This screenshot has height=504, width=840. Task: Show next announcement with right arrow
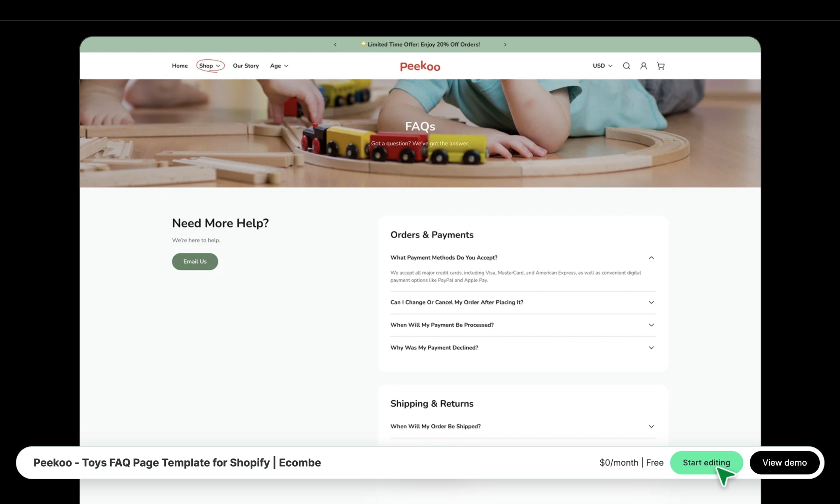[505, 45]
